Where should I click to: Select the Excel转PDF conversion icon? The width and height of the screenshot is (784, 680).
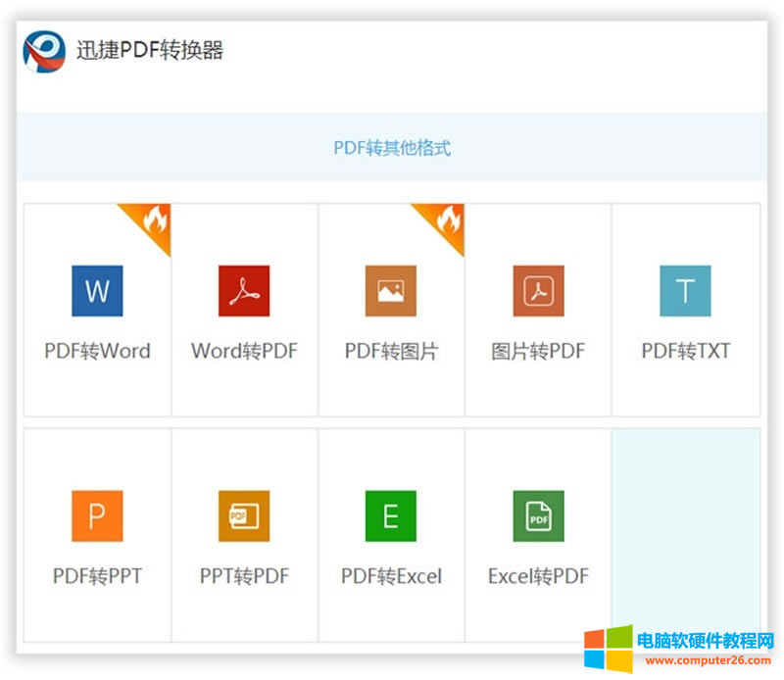pyautogui.click(x=537, y=514)
